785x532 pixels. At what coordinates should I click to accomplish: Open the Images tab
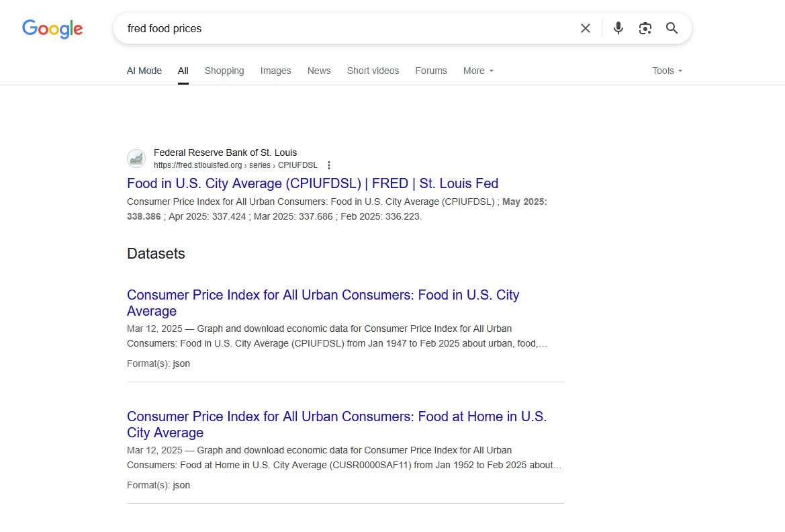[276, 71]
